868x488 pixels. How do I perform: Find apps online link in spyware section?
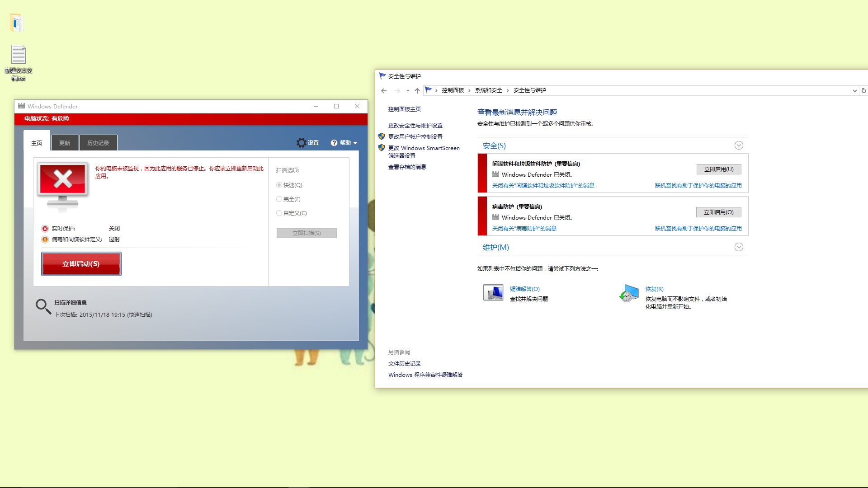pos(698,186)
